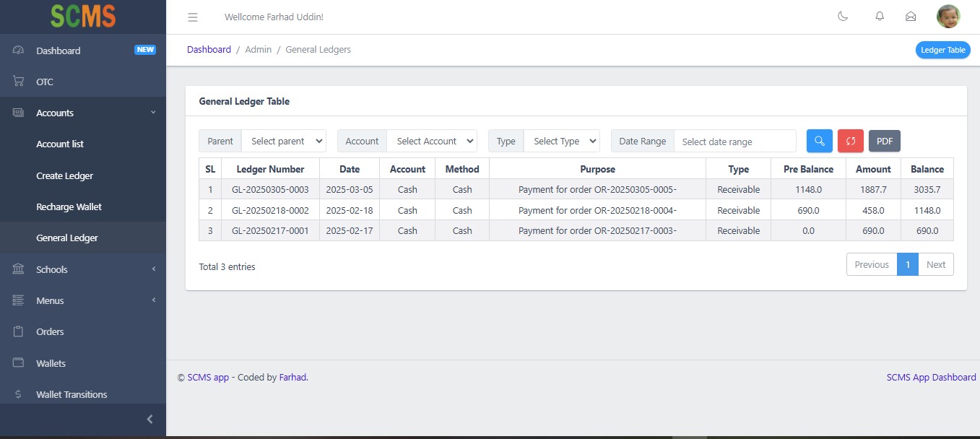980x439 pixels.
Task: Go to Next page in pagination
Action: click(935, 264)
